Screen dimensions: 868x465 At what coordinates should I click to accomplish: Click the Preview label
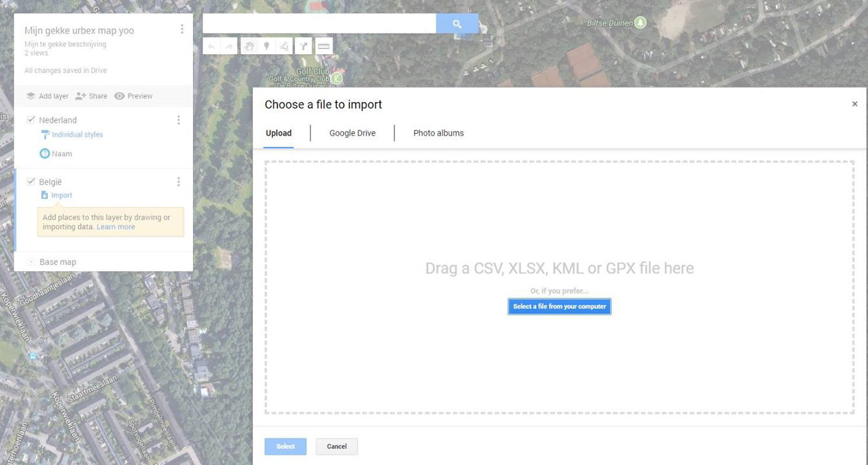click(140, 96)
